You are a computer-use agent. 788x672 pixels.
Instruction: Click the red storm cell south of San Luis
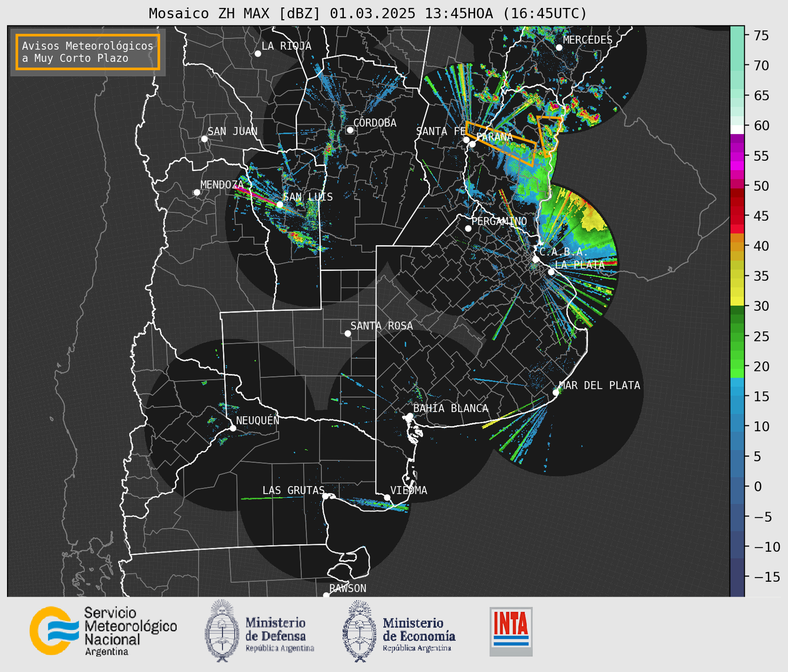(x=295, y=236)
